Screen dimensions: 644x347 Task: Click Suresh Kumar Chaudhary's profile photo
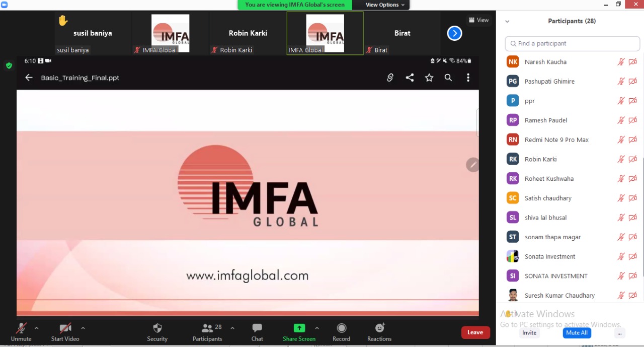[x=513, y=295]
